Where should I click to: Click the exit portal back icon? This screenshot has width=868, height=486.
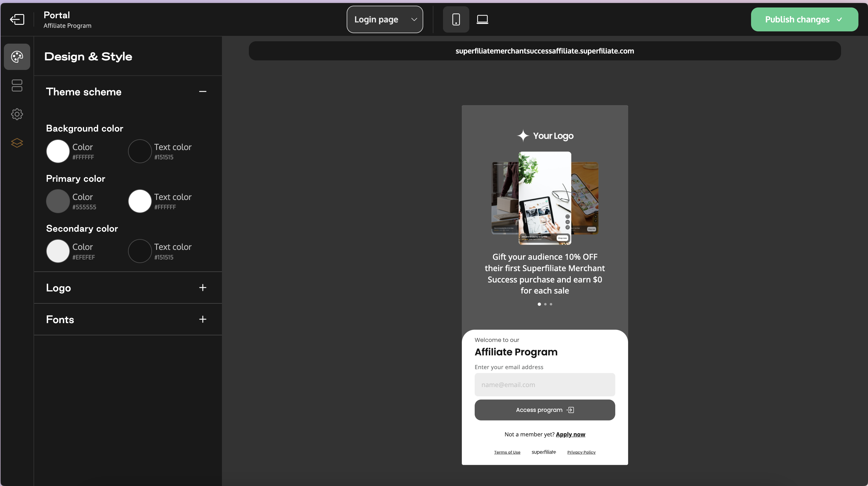17,19
